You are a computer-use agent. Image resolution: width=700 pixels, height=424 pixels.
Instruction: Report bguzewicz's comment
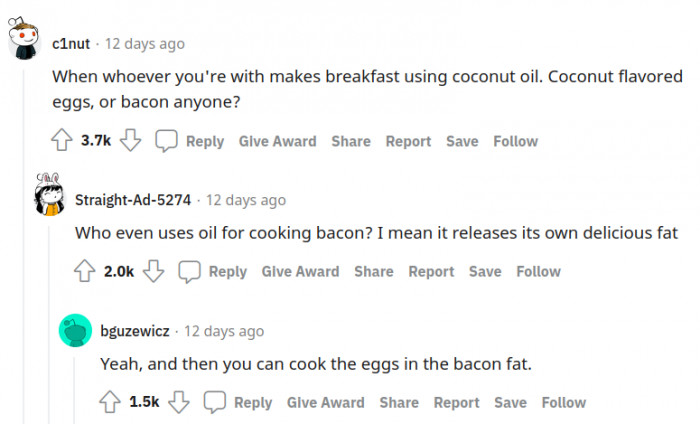pyautogui.click(x=457, y=402)
